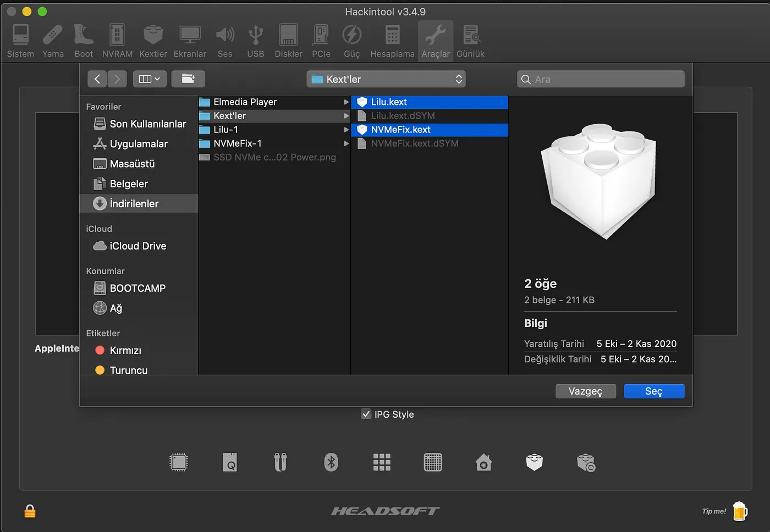Choose the Kırmızı red tag
This screenshot has height=532, width=770.
(139, 350)
